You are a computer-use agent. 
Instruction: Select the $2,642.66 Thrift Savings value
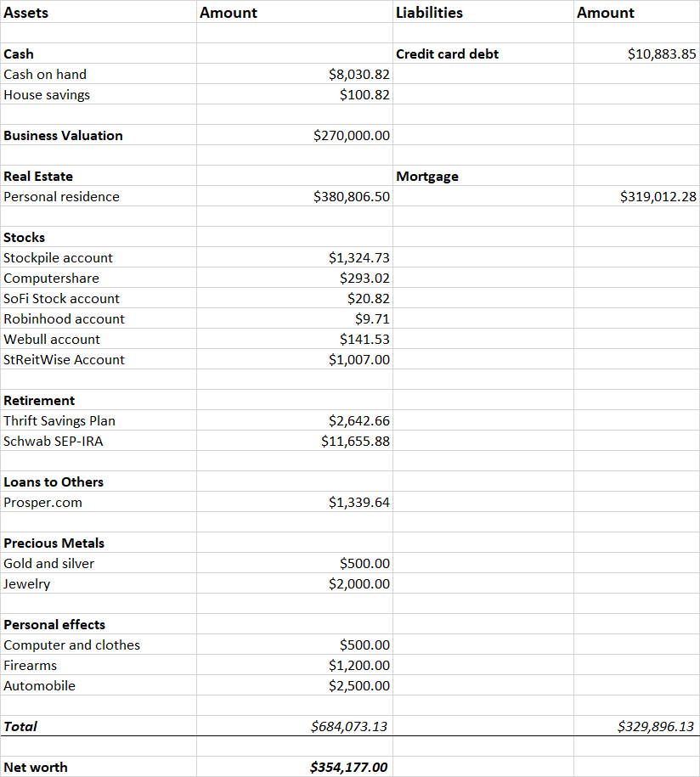(359, 420)
